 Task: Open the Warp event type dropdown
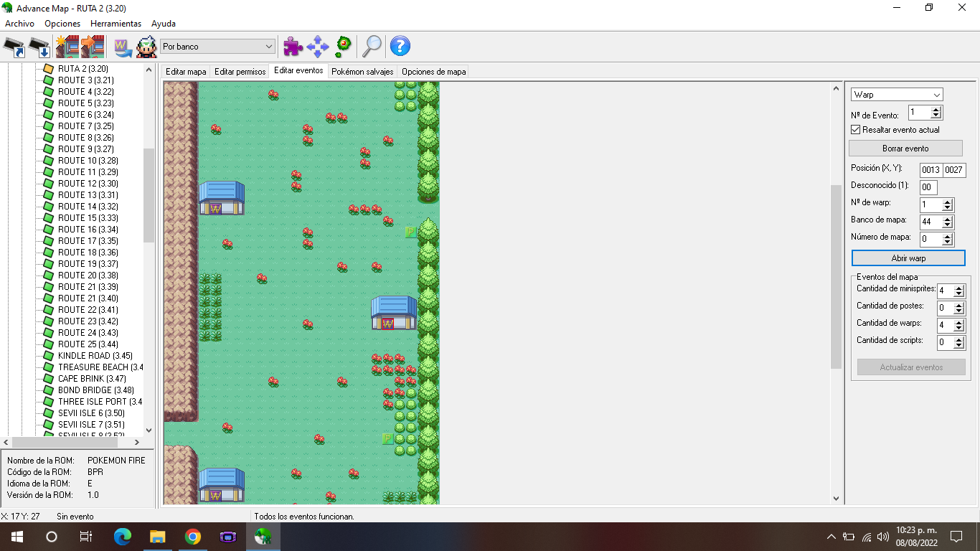(x=897, y=95)
